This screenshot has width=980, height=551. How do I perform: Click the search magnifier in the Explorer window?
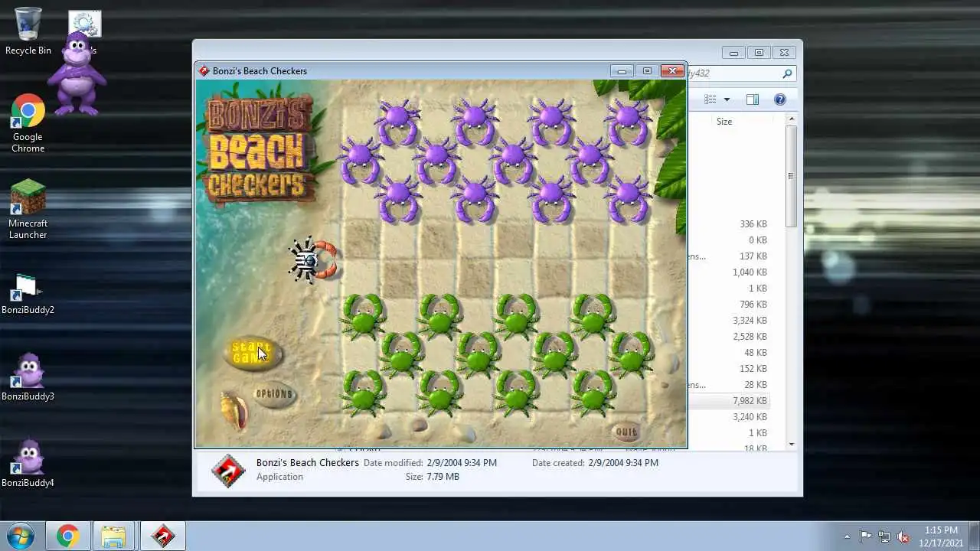point(786,73)
